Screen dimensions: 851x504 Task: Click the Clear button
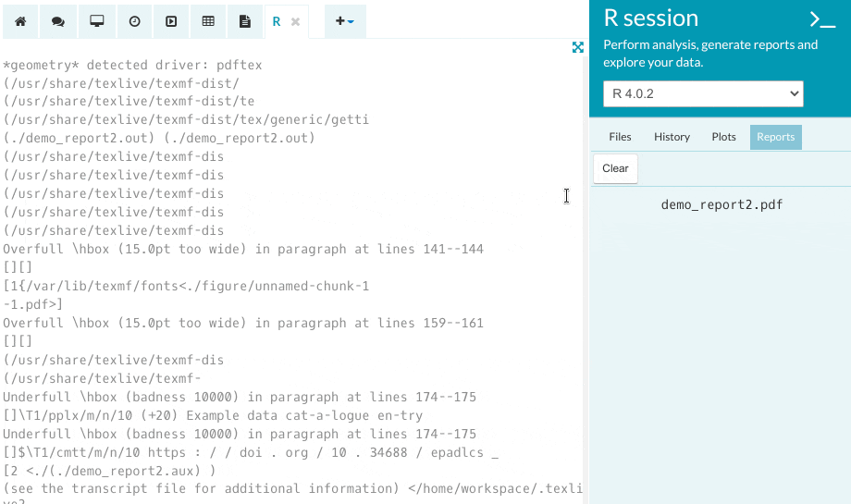point(615,168)
